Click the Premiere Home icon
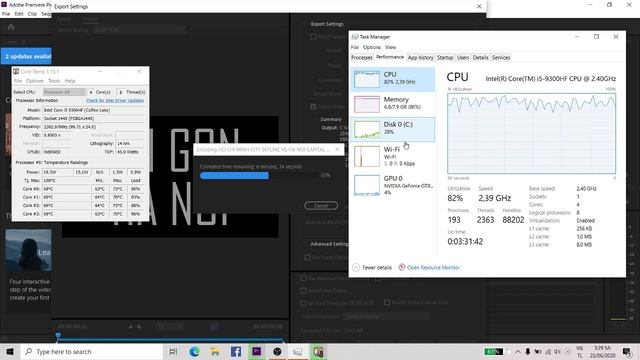The width and height of the screenshot is (640, 360). 11,27
